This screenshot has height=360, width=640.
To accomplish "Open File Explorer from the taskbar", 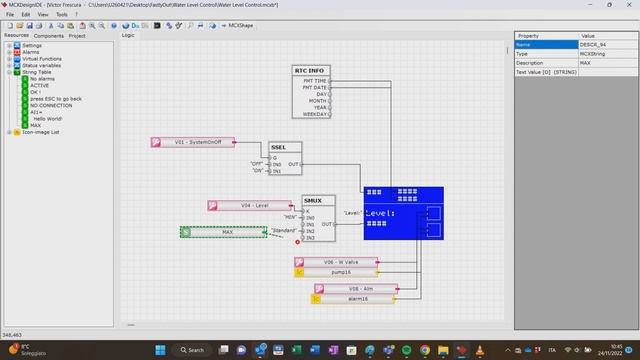I will (443, 350).
